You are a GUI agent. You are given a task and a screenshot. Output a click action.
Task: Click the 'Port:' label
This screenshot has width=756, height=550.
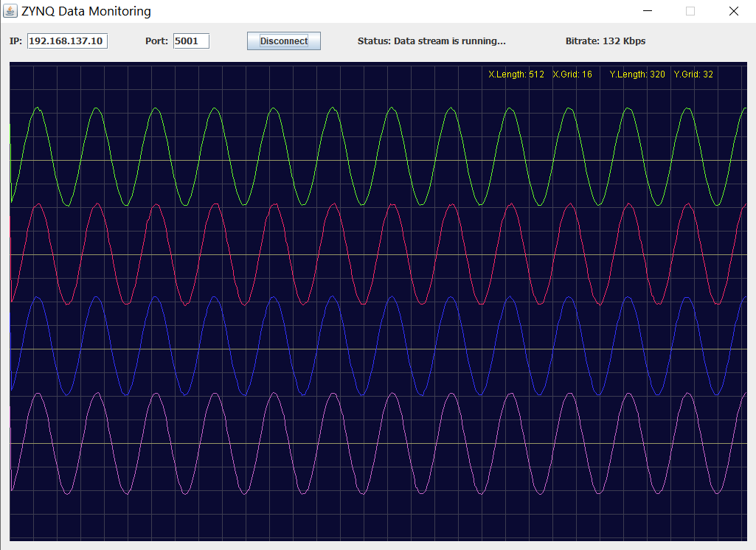pos(156,41)
